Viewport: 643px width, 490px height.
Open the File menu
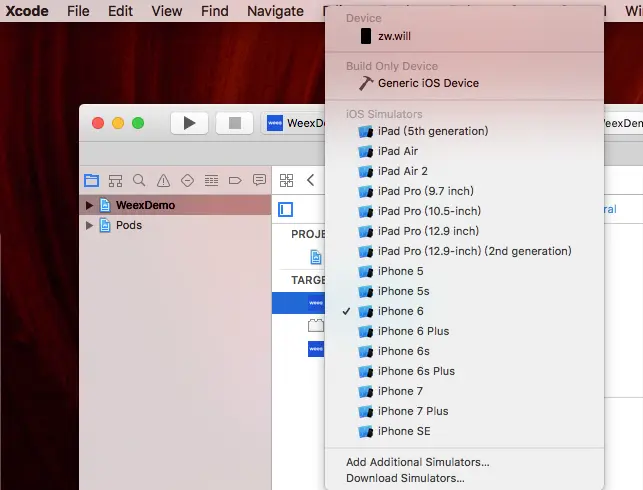(78, 11)
